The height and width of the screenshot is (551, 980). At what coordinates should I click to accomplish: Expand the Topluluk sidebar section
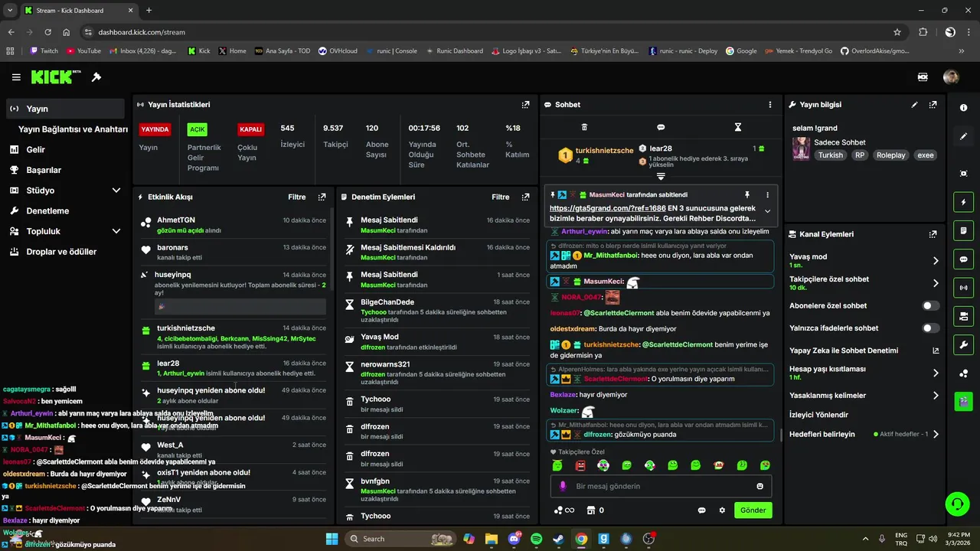point(116,231)
